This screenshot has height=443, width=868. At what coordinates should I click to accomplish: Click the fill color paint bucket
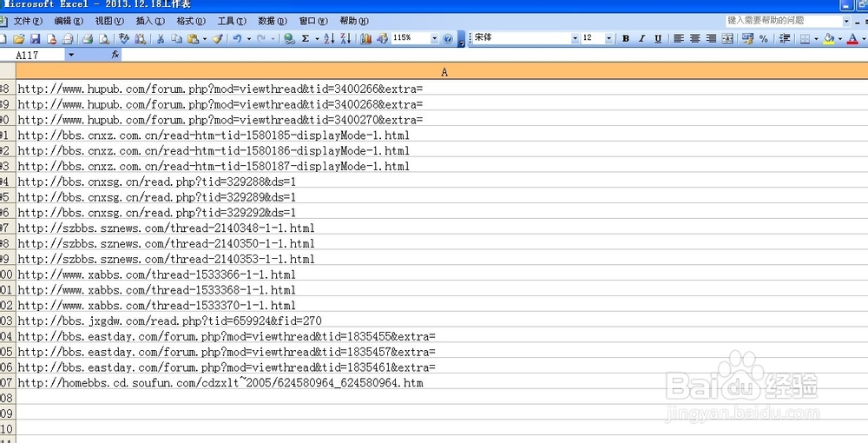click(829, 39)
